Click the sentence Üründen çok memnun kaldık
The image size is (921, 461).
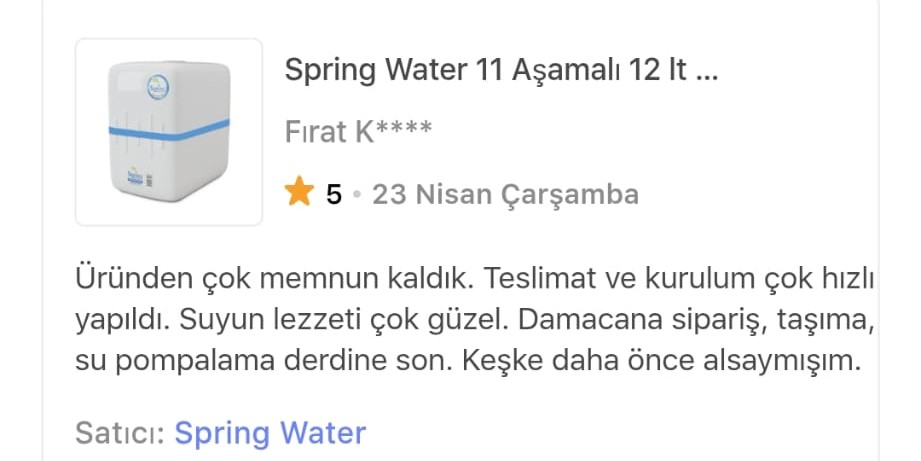pos(274,278)
